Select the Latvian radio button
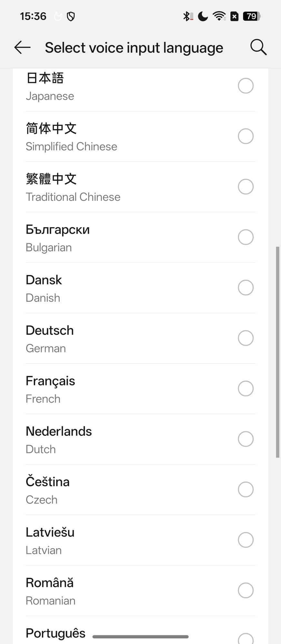 coord(246,540)
